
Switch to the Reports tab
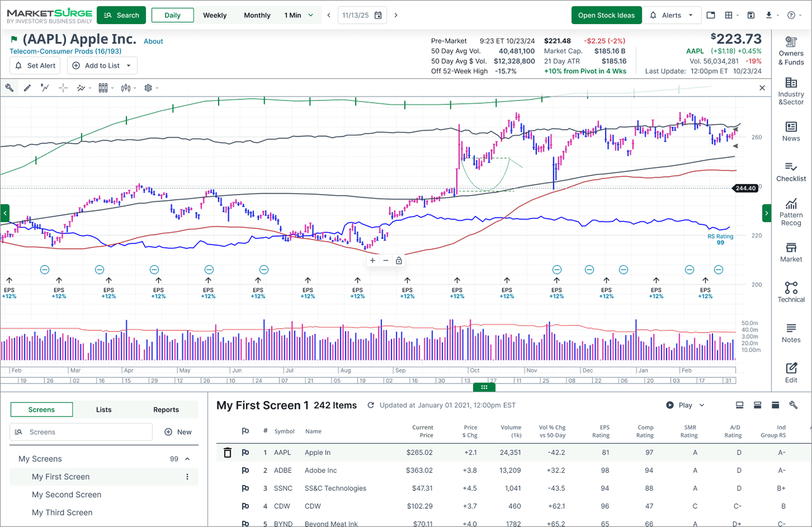(166, 410)
